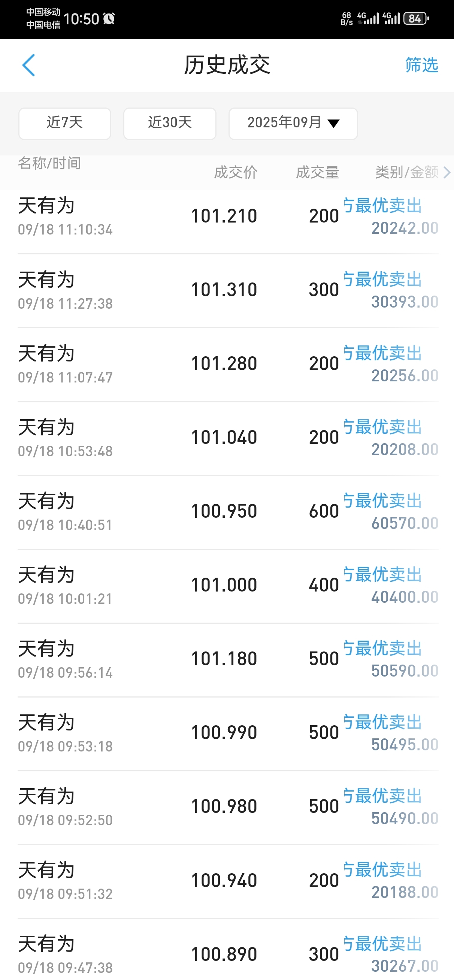
Task: Tap the alarm clock status icon
Action: coord(109,18)
